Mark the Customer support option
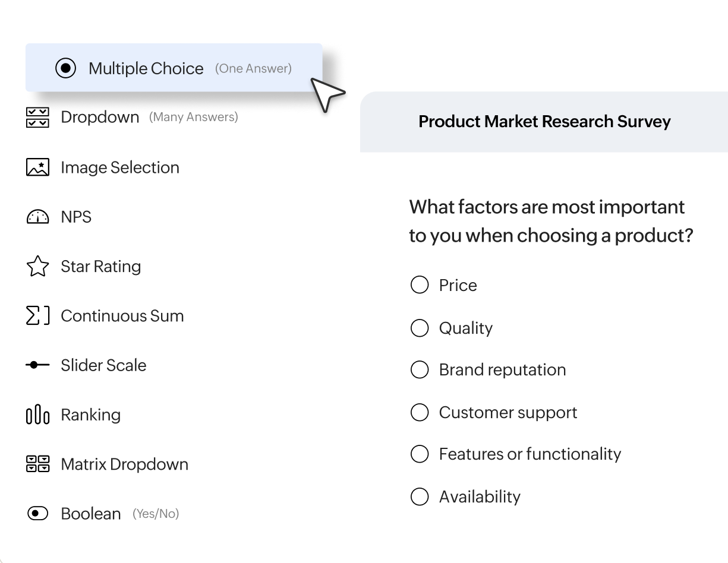728x563 pixels. pyautogui.click(x=420, y=412)
